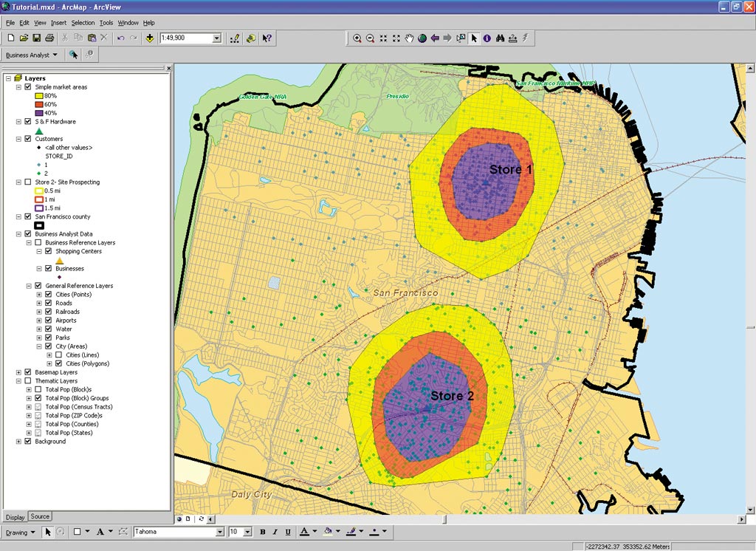The height and width of the screenshot is (551, 756).
Task: Open the Find binoculars tool
Action: pyautogui.click(x=500, y=38)
